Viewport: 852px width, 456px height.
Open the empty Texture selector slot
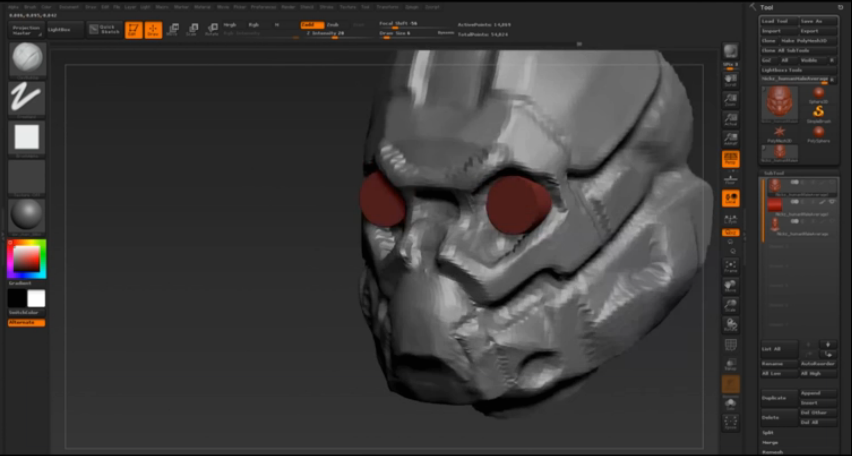[x=27, y=177]
